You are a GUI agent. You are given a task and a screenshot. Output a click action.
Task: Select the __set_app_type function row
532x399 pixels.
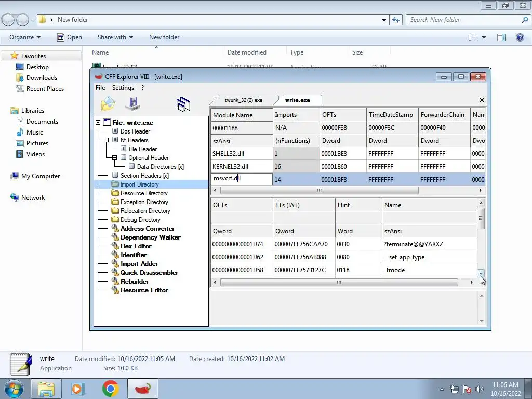click(x=344, y=257)
